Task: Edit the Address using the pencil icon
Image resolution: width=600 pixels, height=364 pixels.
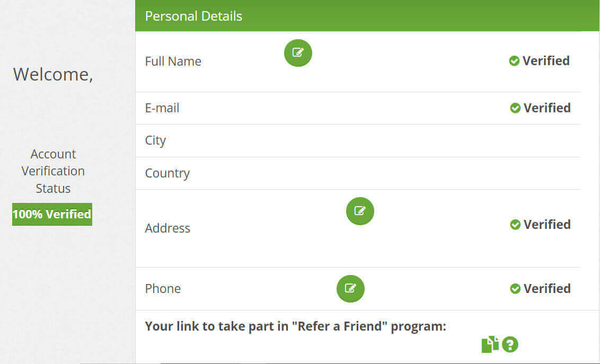Action: (360, 211)
